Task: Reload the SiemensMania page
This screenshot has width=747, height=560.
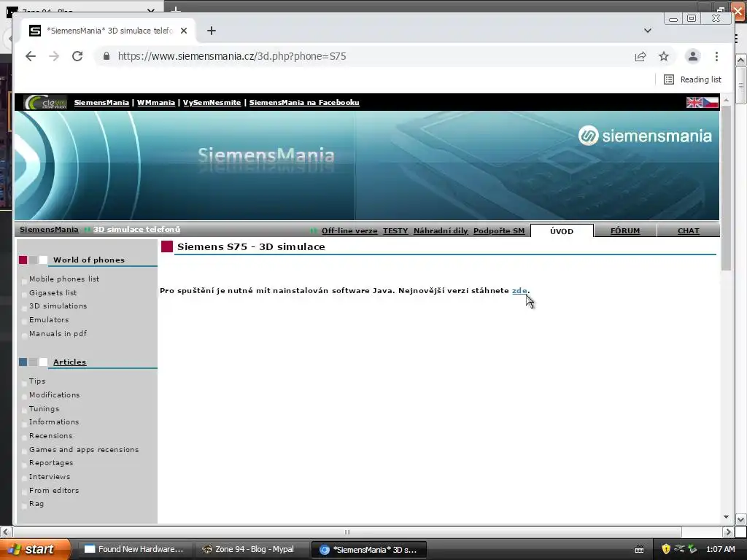Action: click(x=77, y=56)
